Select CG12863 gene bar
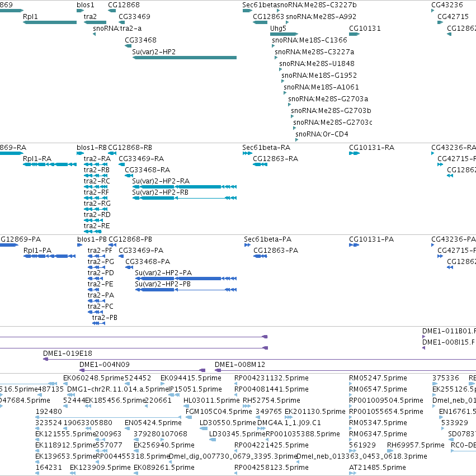476x476 pixels. (260, 22)
